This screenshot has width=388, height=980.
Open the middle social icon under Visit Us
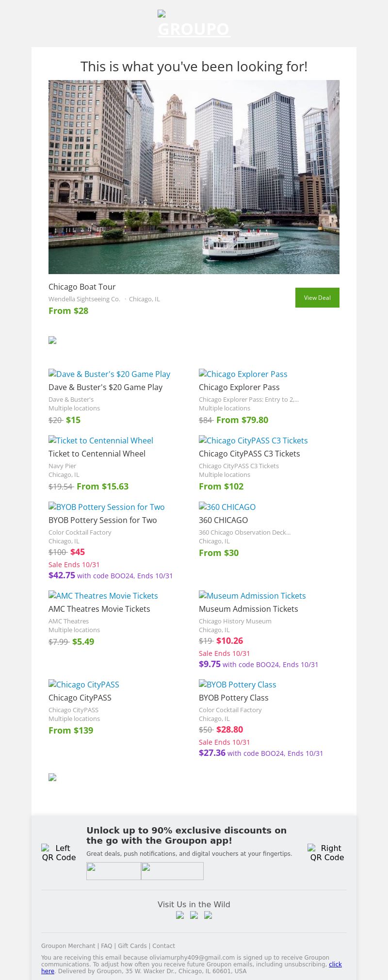(194, 915)
